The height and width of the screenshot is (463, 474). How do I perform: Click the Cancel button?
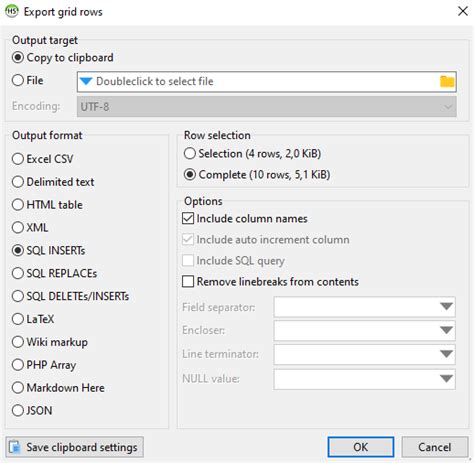[x=435, y=447]
